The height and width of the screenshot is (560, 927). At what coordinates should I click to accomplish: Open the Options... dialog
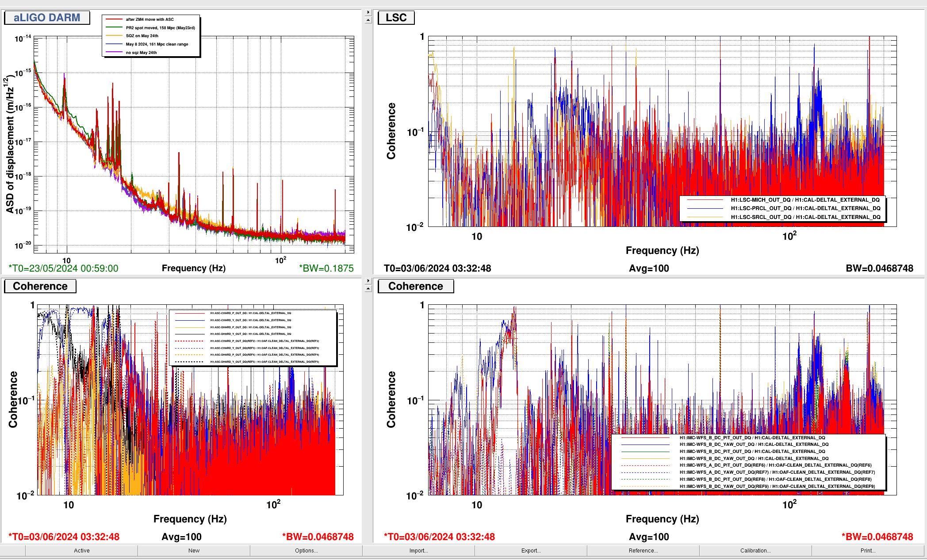[x=306, y=551]
